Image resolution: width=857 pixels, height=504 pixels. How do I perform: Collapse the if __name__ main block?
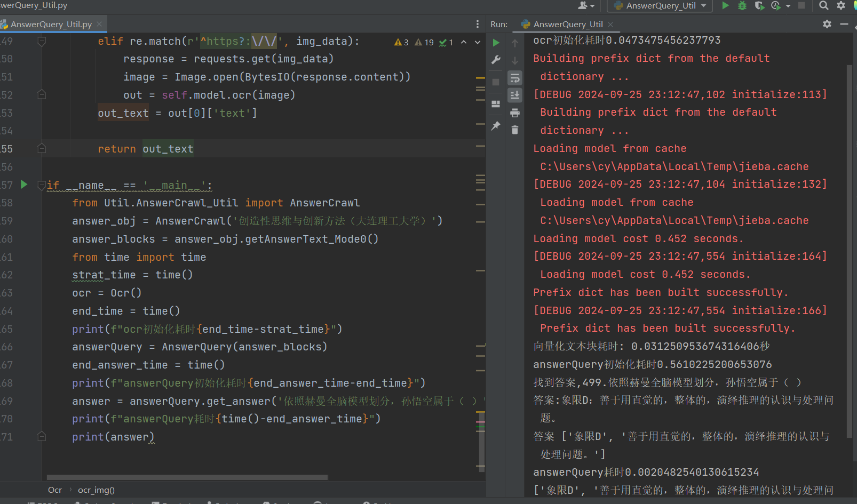(x=42, y=185)
